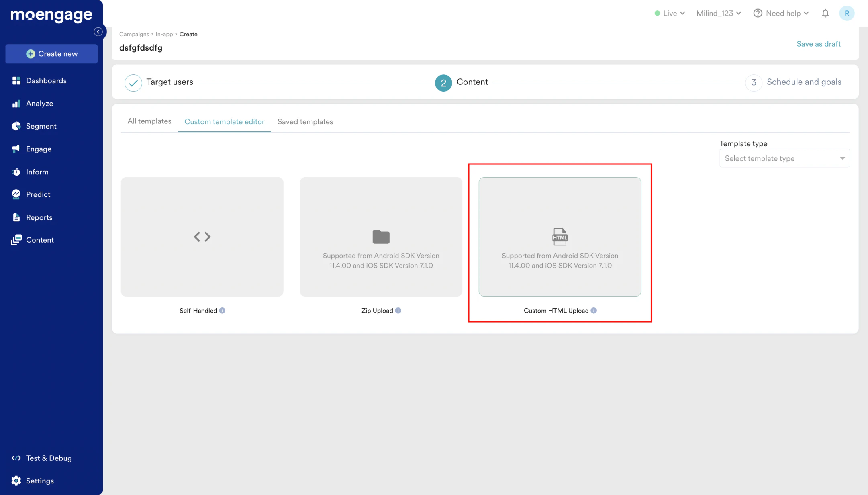
Task: Click the Zip Upload info icon
Action: point(398,311)
